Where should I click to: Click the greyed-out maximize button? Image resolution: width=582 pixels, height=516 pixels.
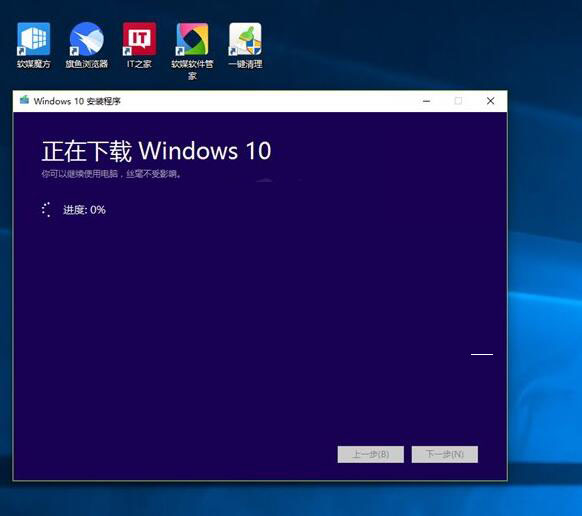point(458,101)
